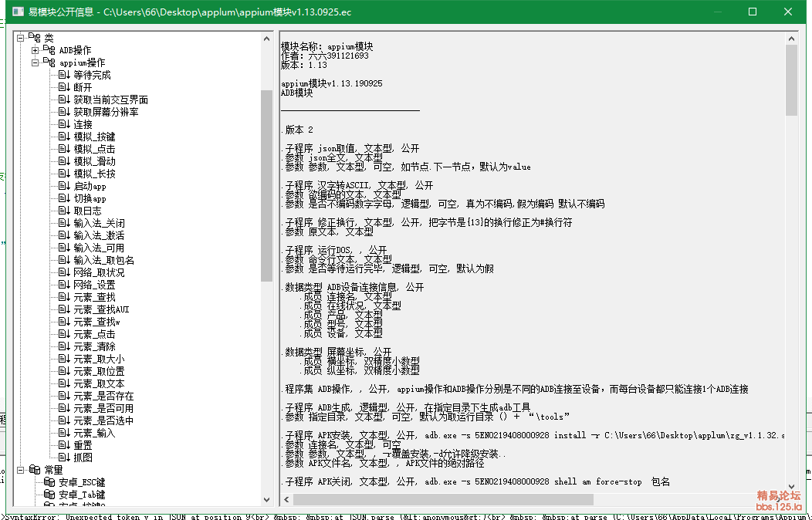Viewport: 812px width, 520px height.
Task: Click the method icon beside 取日志
Action: (x=64, y=211)
